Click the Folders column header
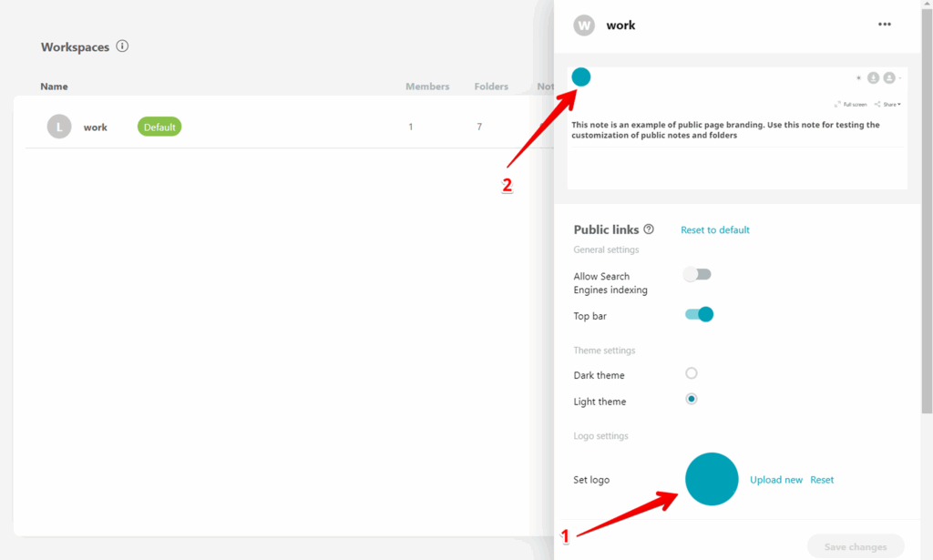Image resolution: width=933 pixels, height=560 pixels. (491, 87)
